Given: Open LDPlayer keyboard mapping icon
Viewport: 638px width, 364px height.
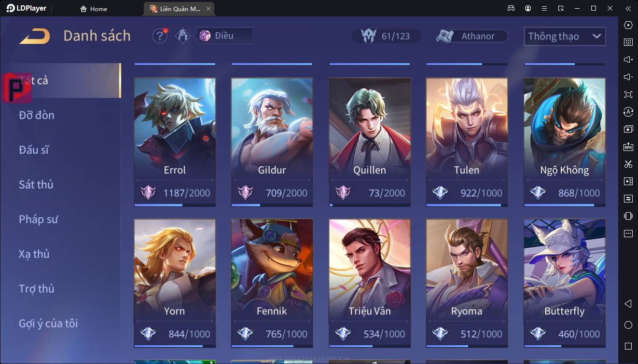Looking at the screenshot, I should click(x=628, y=42).
